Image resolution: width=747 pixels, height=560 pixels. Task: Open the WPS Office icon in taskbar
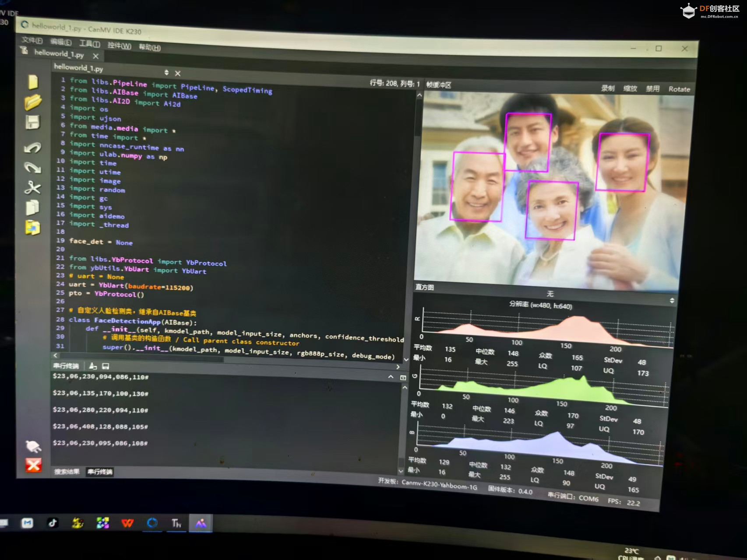tap(127, 523)
